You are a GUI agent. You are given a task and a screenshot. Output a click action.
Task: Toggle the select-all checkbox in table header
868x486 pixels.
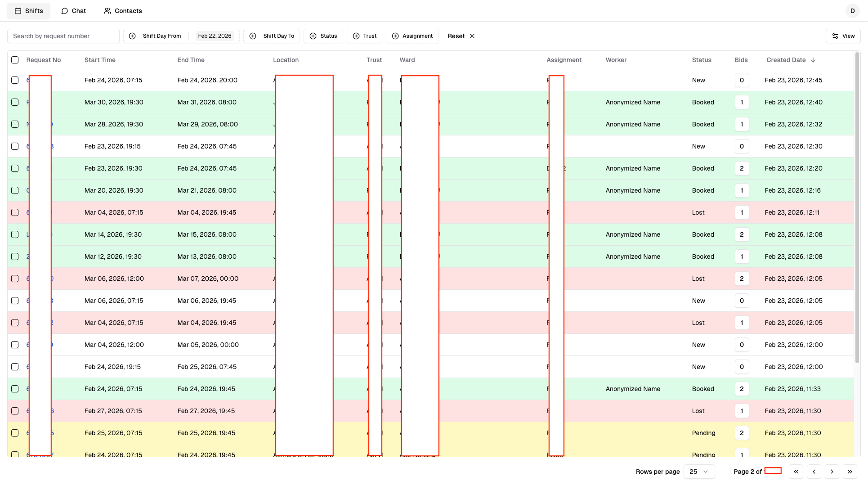[15, 60]
